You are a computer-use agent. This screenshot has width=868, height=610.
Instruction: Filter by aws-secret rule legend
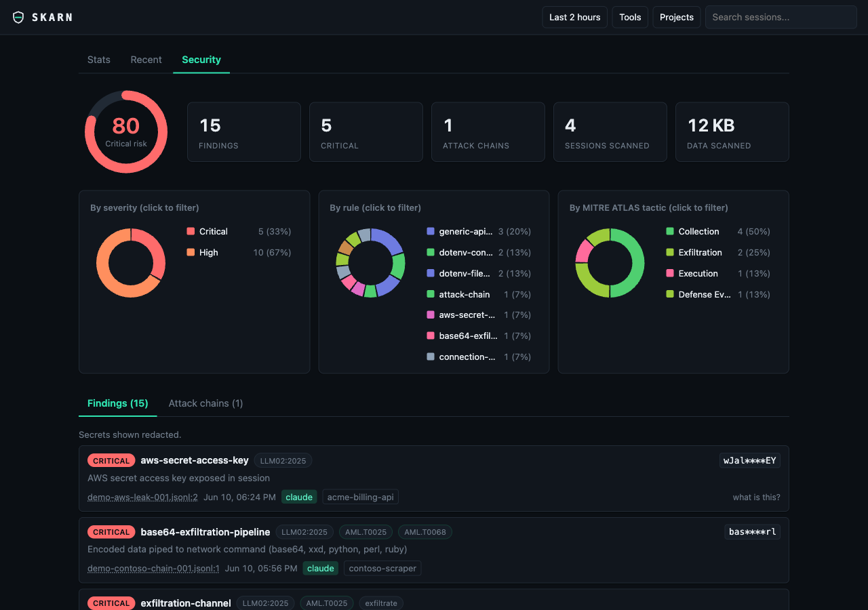479,315
